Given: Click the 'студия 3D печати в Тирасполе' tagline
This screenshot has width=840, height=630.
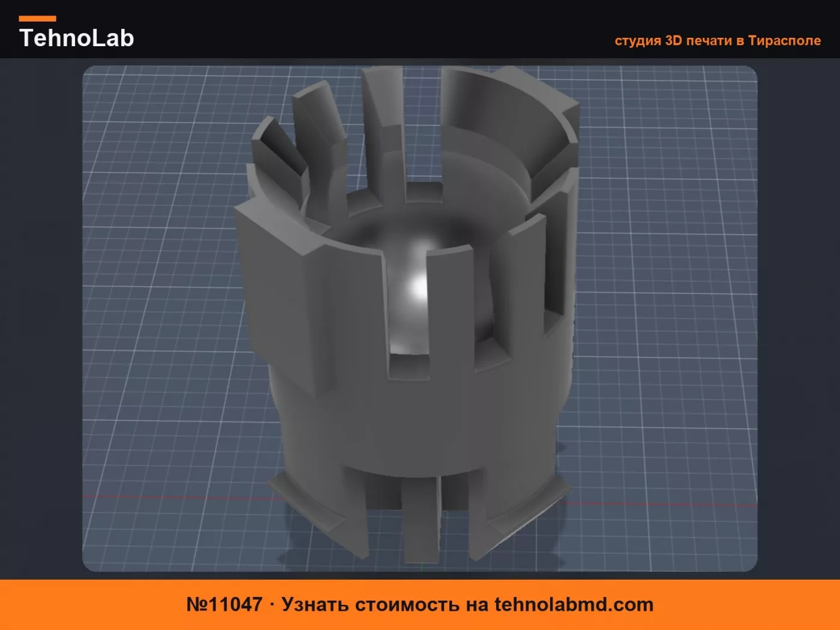Looking at the screenshot, I should point(718,40).
